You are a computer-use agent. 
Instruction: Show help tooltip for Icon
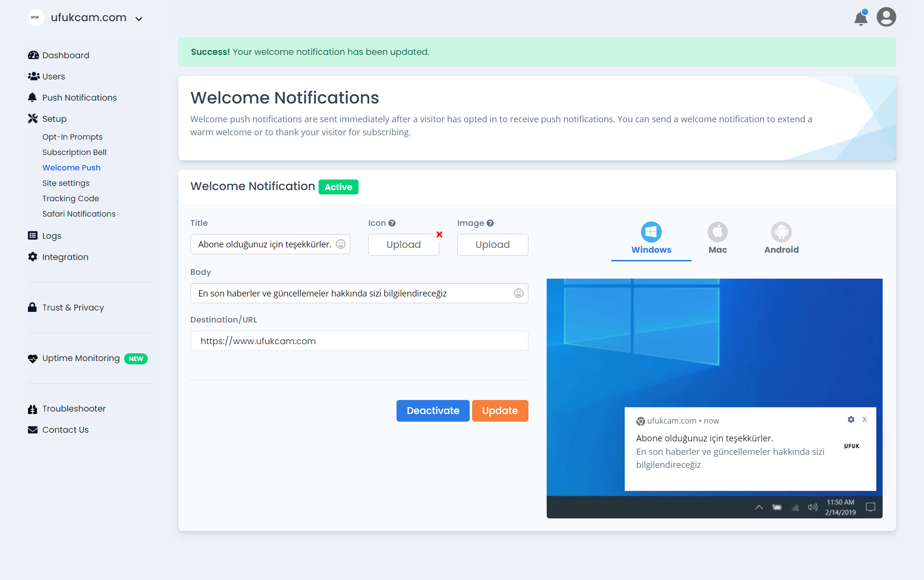click(x=392, y=223)
